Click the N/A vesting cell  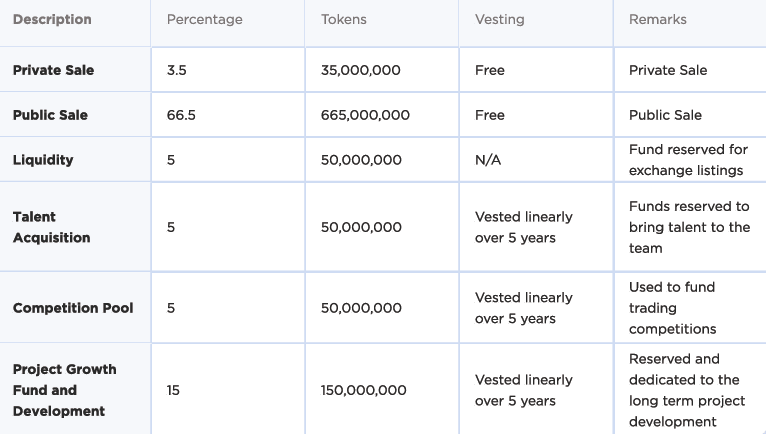tap(488, 160)
